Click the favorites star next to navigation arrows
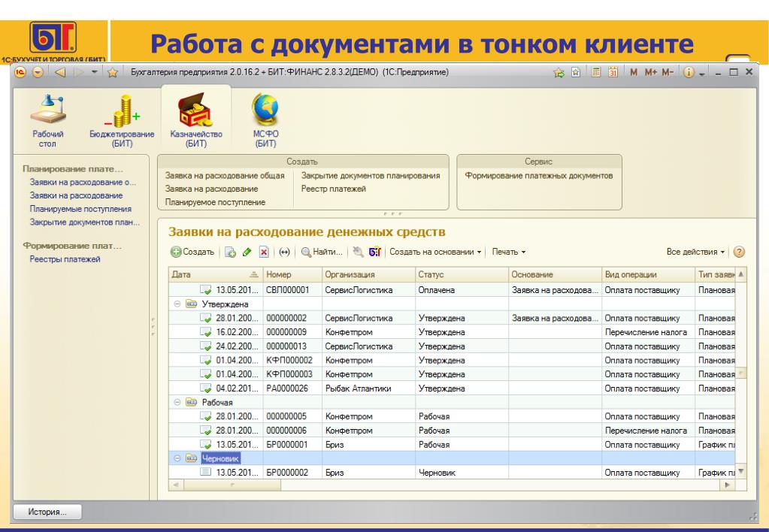 113,73
